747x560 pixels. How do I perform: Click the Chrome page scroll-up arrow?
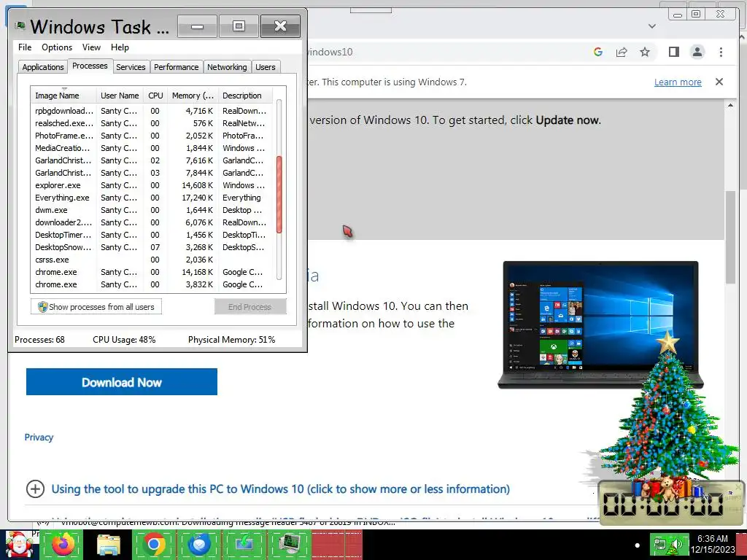(730, 105)
